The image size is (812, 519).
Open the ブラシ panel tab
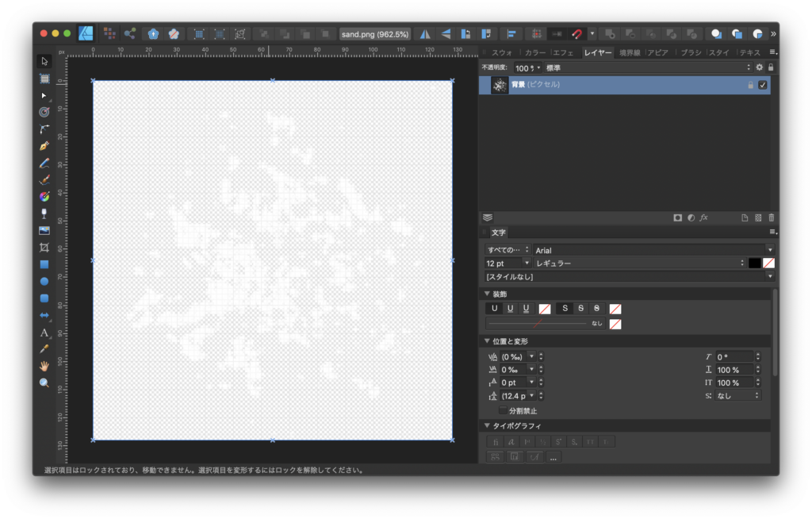[691, 52]
